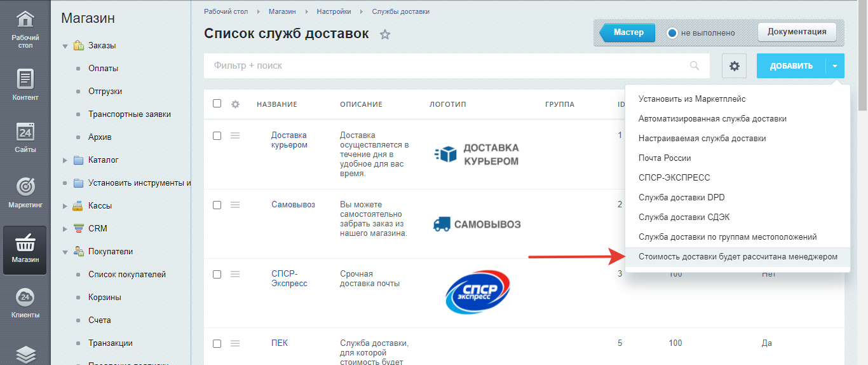Open the Рабочий стол home icon

(x=25, y=20)
